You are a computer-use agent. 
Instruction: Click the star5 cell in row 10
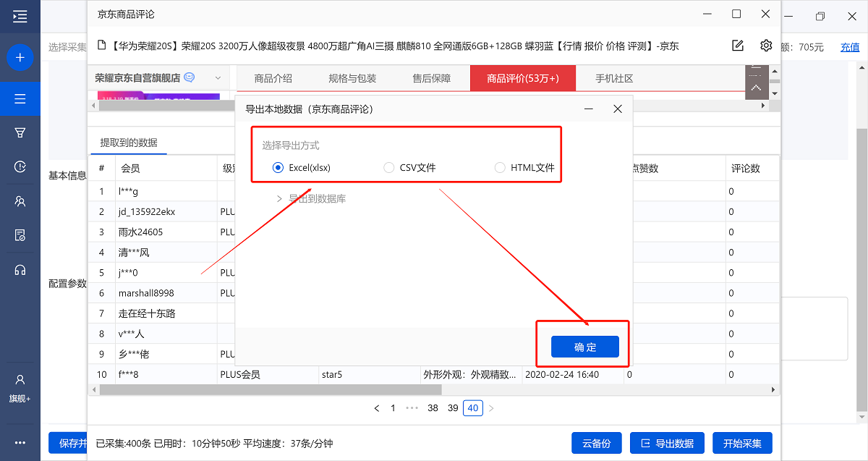369,375
